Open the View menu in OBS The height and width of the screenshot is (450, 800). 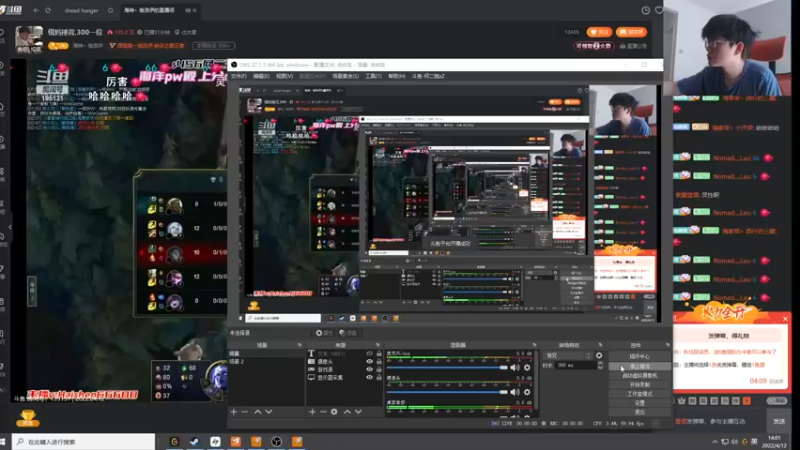(x=284, y=76)
